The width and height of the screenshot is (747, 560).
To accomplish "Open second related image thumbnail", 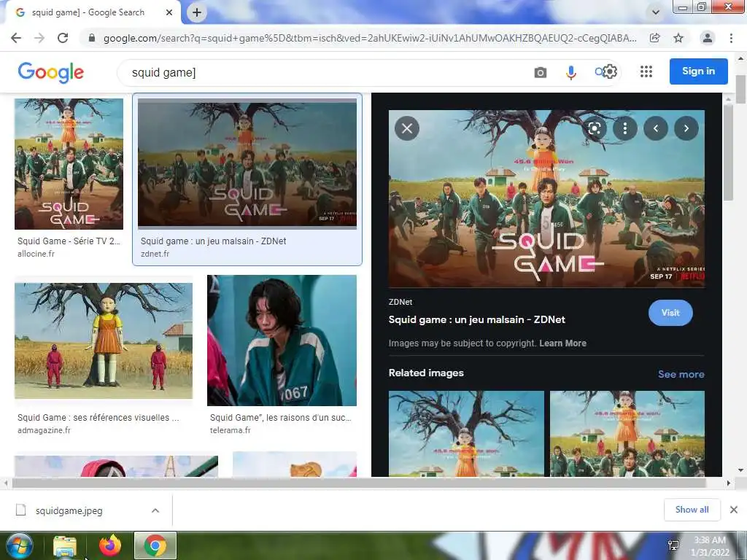I will click(627, 433).
